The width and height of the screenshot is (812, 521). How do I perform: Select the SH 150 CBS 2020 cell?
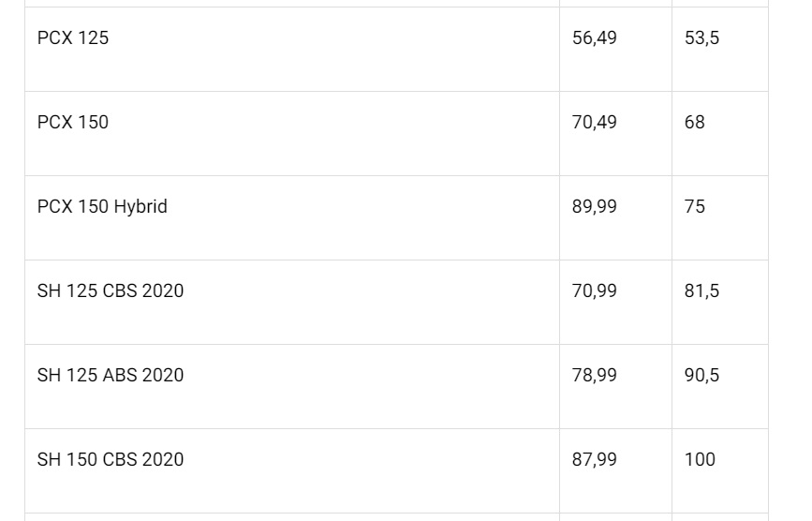111,460
